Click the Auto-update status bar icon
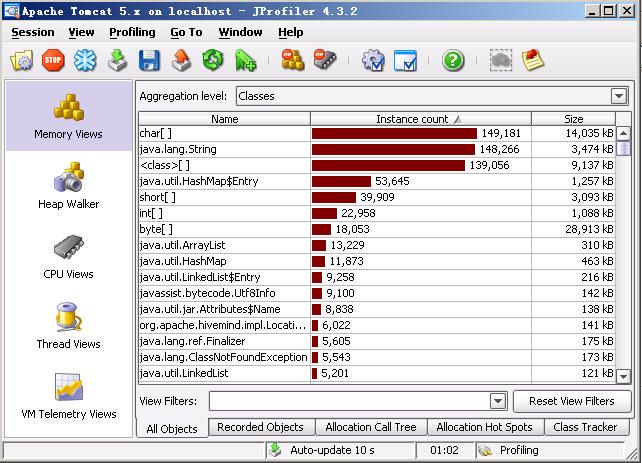Screen dimensions: 642x463 276,450
